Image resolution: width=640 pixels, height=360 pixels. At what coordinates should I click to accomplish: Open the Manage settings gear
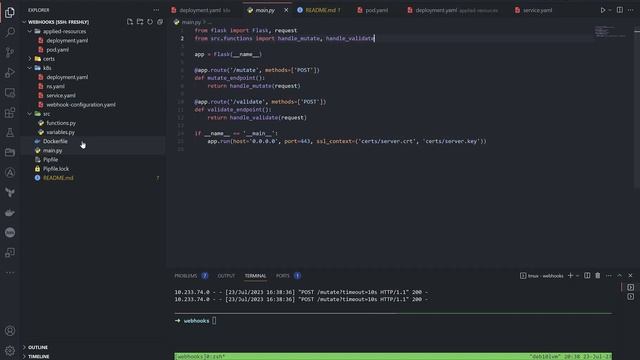click(x=10, y=350)
